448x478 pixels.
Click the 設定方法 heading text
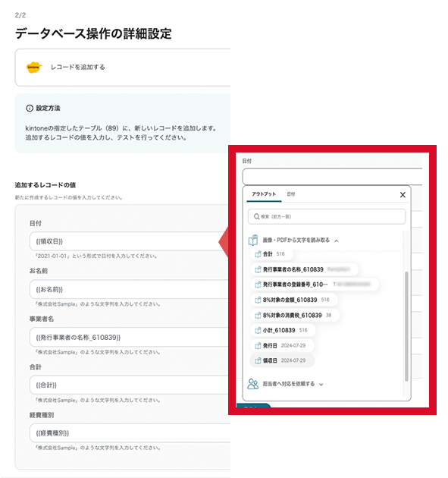[x=48, y=108]
